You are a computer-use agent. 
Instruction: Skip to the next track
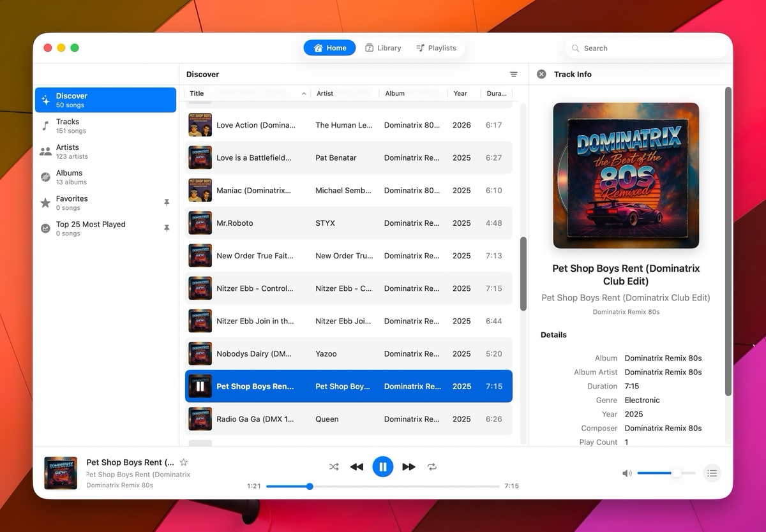(x=409, y=467)
